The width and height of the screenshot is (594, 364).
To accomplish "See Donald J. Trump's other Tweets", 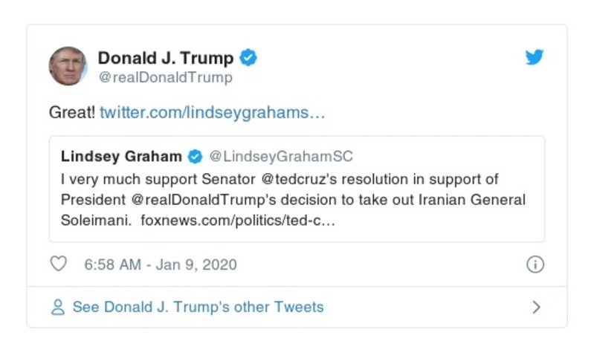I will coord(198,308).
